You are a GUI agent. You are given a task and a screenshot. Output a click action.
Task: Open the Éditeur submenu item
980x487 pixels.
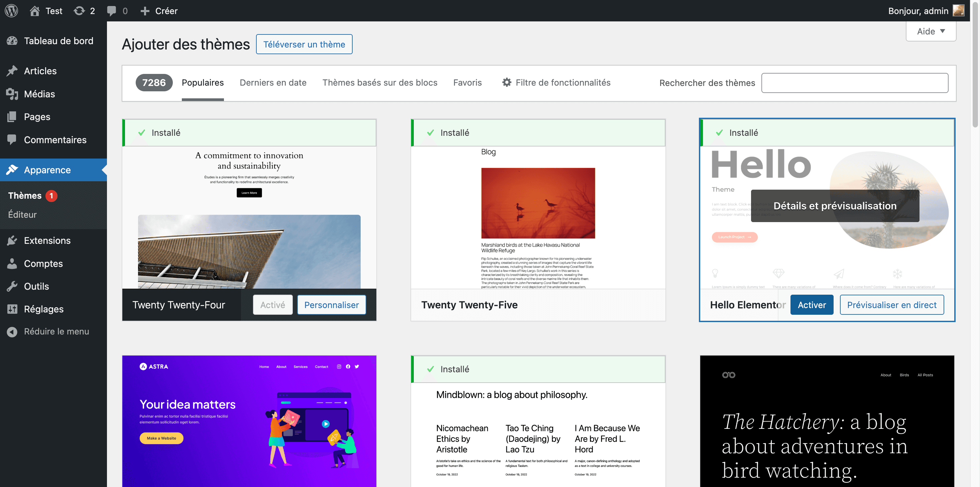pyautogui.click(x=22, y=214)
